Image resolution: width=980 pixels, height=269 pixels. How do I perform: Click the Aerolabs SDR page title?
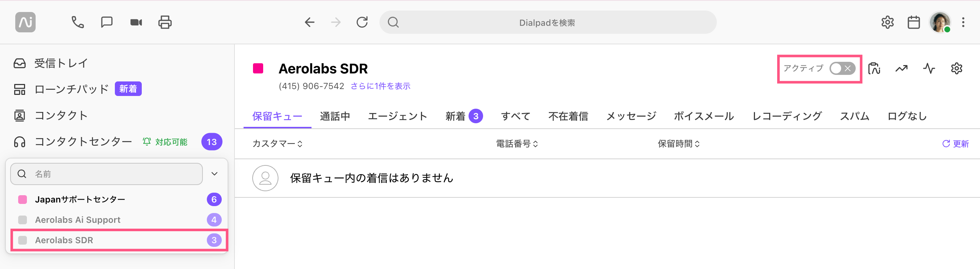(x=323, y=68)
